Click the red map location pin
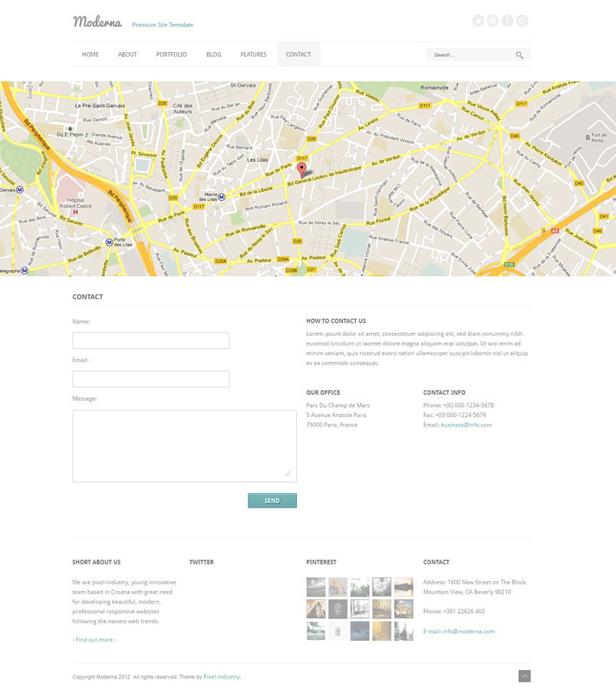Image resolution: width=616 pixels, height=690 pixels. pos(301,170)
